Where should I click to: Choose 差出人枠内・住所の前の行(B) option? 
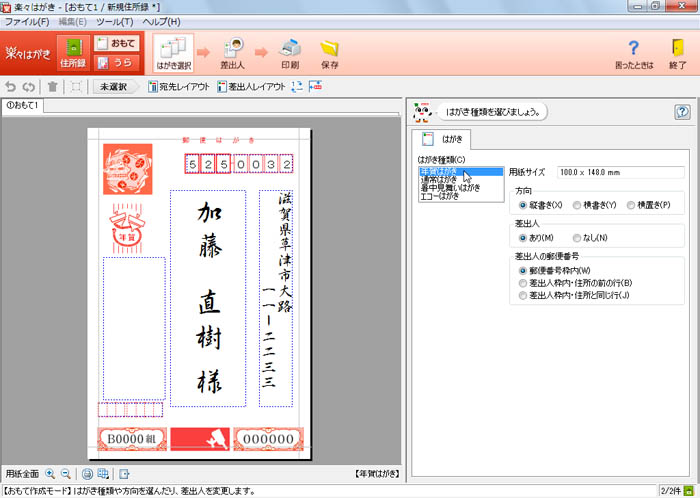(x=523, y=283)
